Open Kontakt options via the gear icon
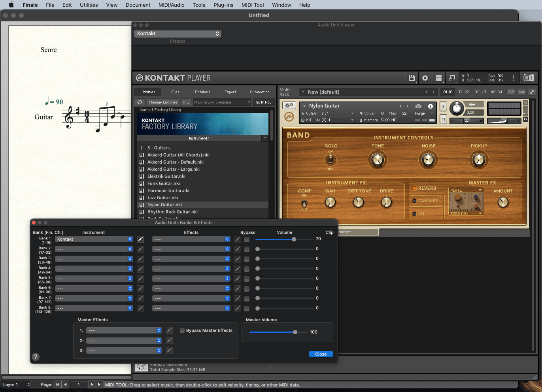The image size is (542, 392). (425, 78)
